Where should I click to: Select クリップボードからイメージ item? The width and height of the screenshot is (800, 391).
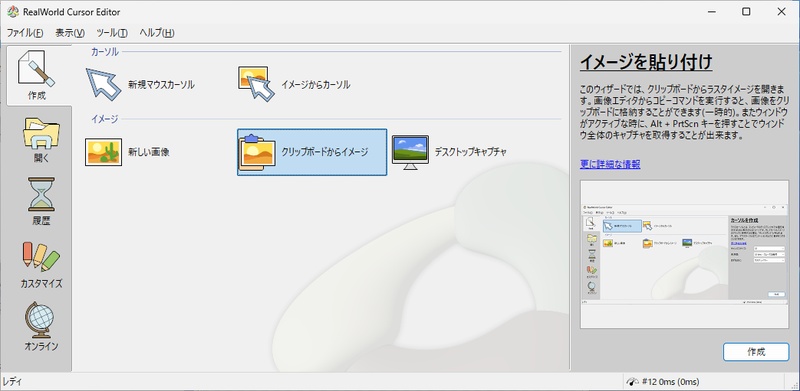(312, 152)
